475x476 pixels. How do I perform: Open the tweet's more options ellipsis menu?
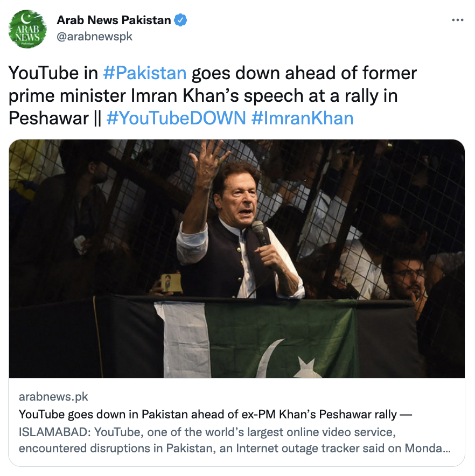pos(457,20)
